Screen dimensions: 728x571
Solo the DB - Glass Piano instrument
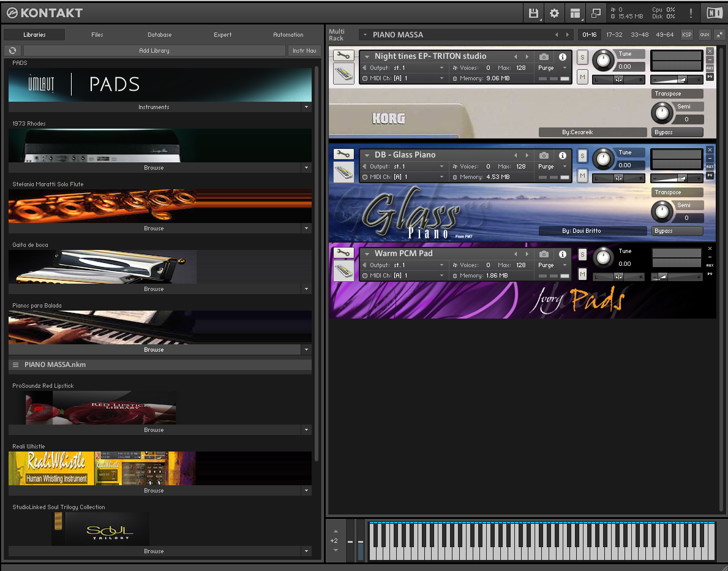pos(583,156)
